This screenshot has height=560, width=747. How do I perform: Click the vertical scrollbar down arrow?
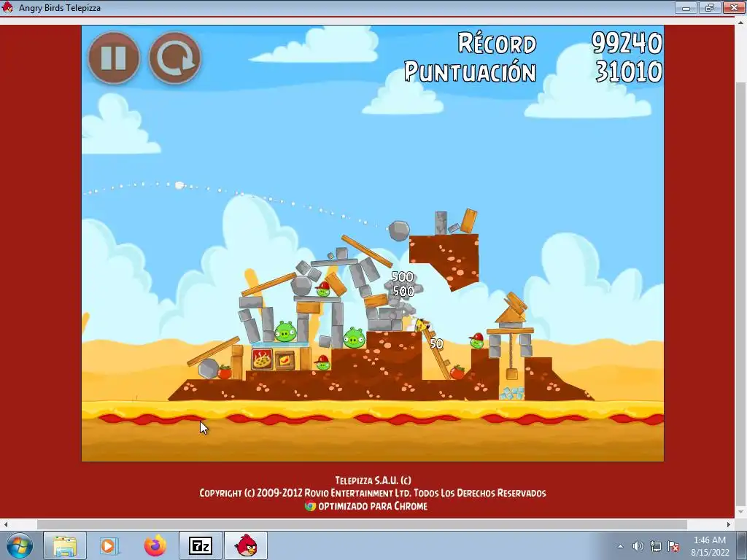click(741, 513)
